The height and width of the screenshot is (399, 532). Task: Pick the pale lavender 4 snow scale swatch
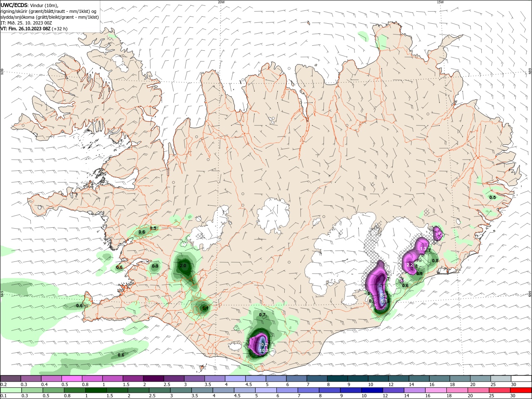tap(234, 379)
